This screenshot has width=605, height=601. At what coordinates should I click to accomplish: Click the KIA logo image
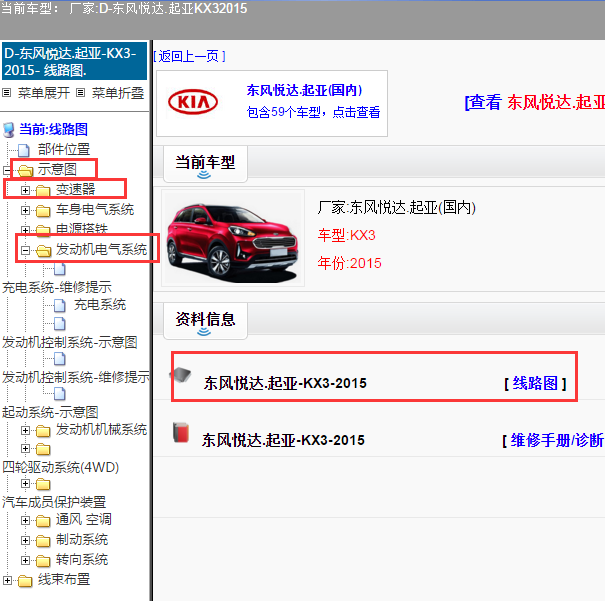(x=193, y=102)
